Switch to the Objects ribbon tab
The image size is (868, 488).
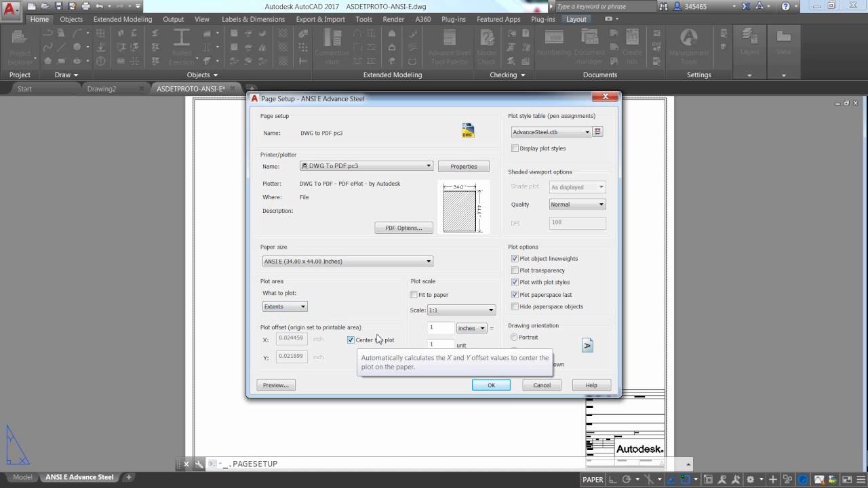71,19
